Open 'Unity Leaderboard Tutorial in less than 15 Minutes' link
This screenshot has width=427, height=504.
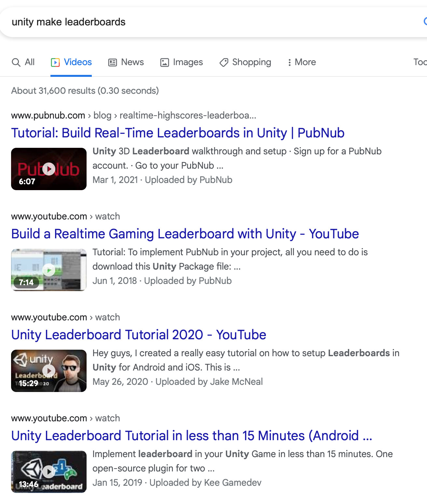click(192, 436)
